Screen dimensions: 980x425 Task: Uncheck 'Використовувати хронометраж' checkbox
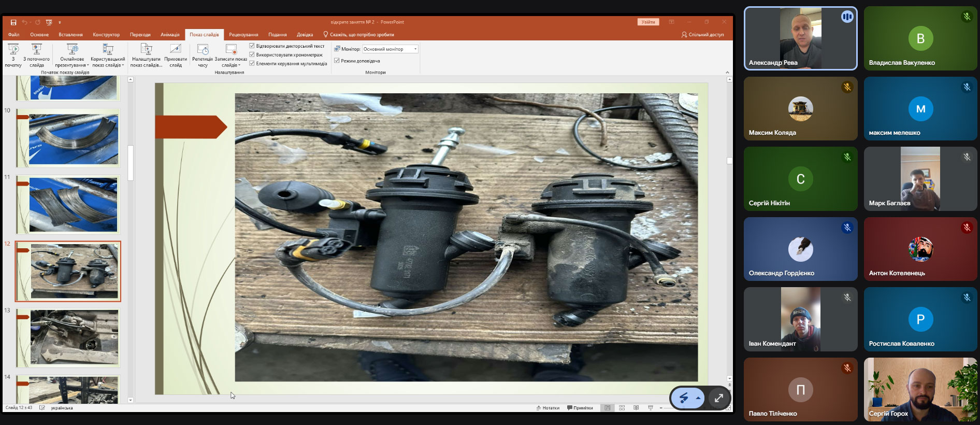pyautogui.click(x=252, y=54)
